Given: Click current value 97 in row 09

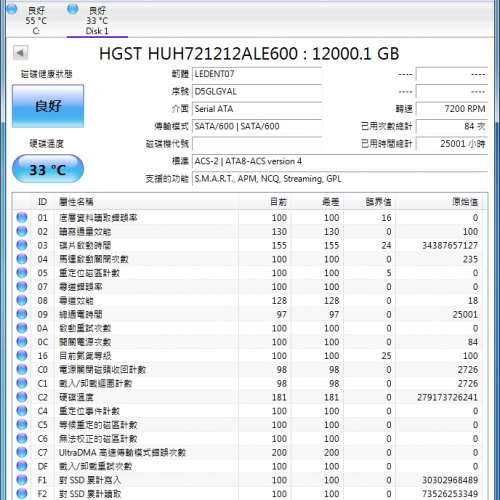Looking at the screenshot, I should [282, 314].
